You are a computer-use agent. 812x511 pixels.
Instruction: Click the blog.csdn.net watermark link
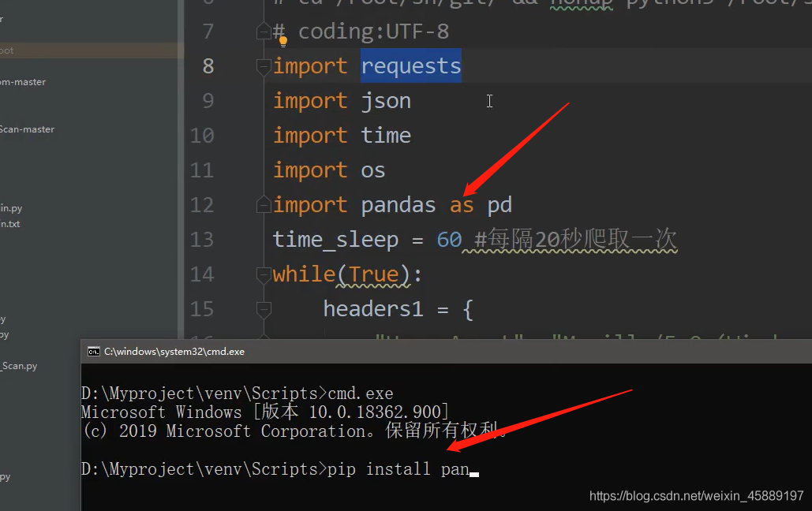[696, 496]
